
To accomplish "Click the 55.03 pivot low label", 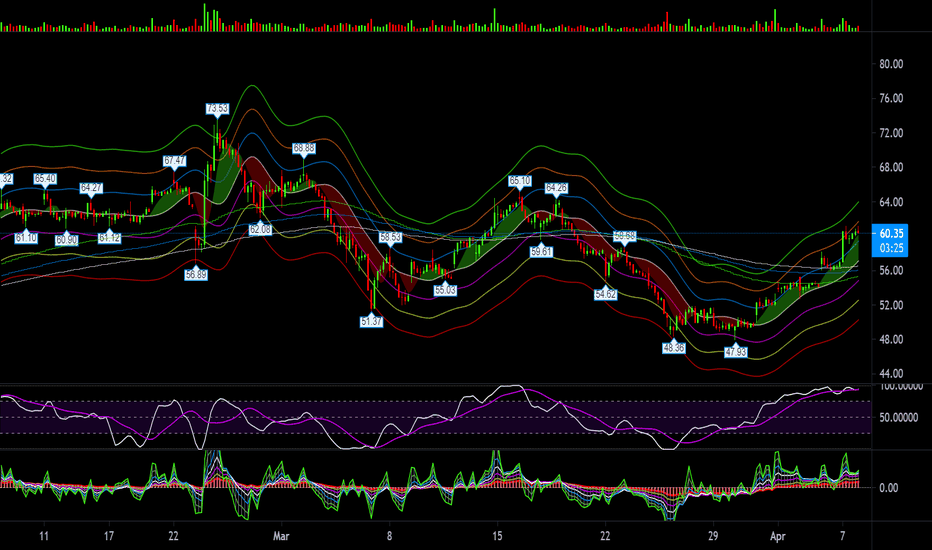I will pos(445,290).
